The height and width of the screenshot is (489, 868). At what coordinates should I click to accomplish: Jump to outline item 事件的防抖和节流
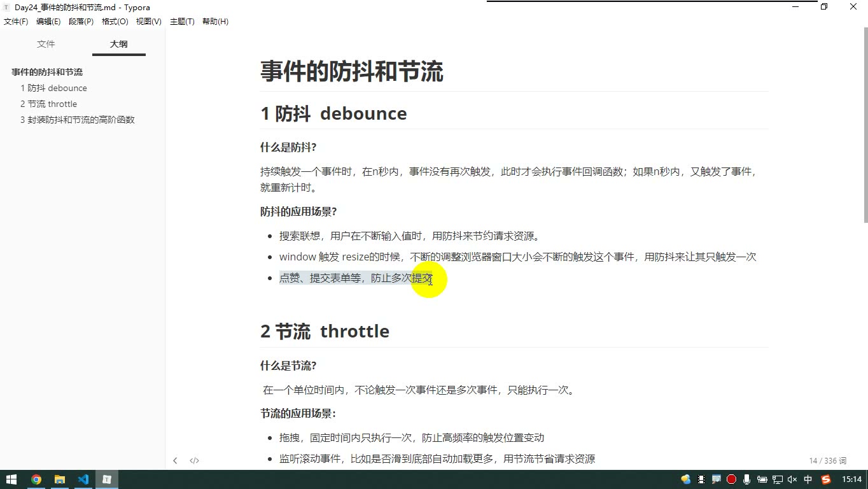click(x=47, y=72)
